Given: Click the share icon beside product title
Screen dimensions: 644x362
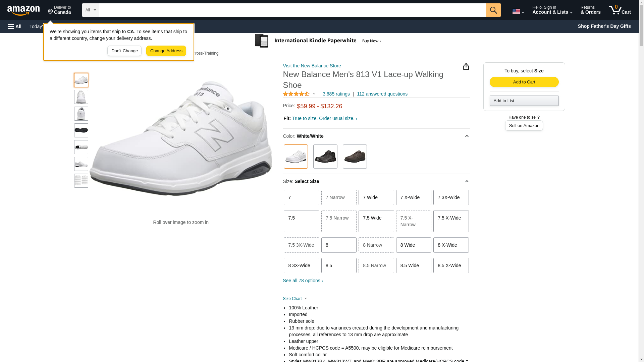Looking at the screenshot, I should click(466, 67).
